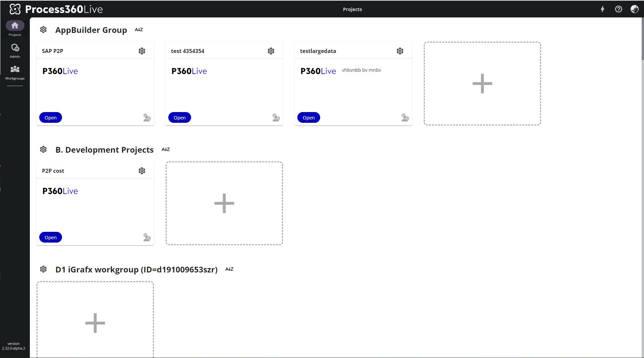Open P2P cost project settings gear
The width and height of the screenshot is (644, 358).
pyautogui.click(x=142, y=171)
